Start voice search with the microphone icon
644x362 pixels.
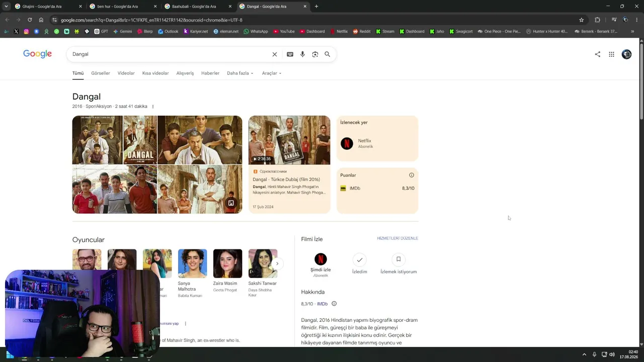302,54
